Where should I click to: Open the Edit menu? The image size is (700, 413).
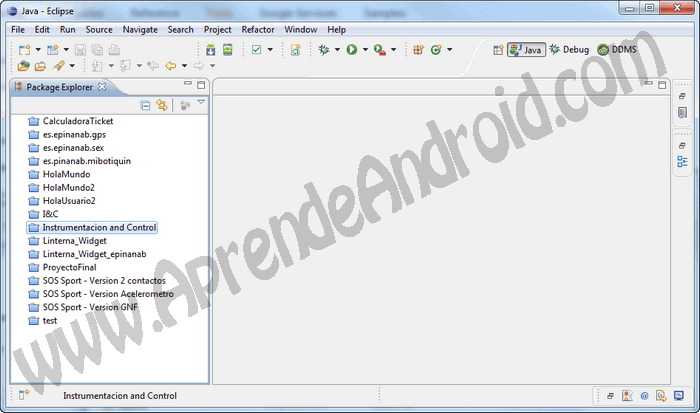(42, 29)
